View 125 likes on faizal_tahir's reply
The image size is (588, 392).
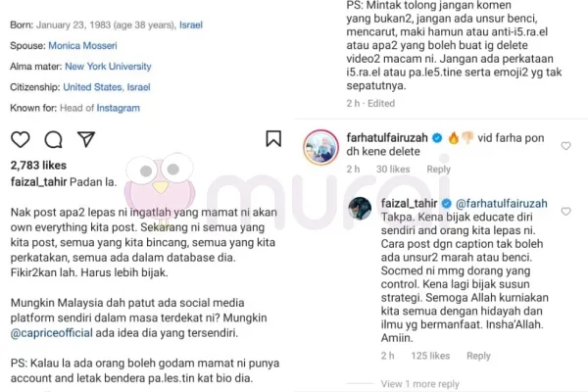point(430,356)
